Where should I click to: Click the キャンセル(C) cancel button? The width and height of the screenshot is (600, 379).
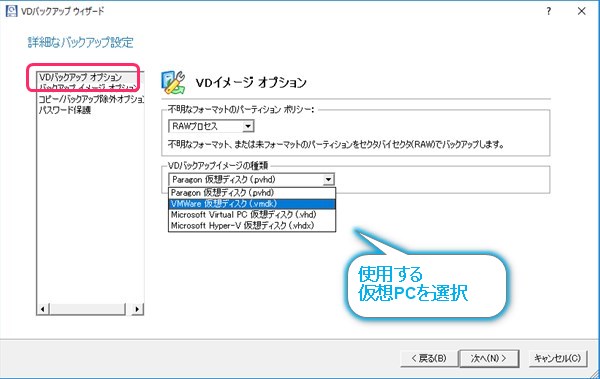coord(557,358)
